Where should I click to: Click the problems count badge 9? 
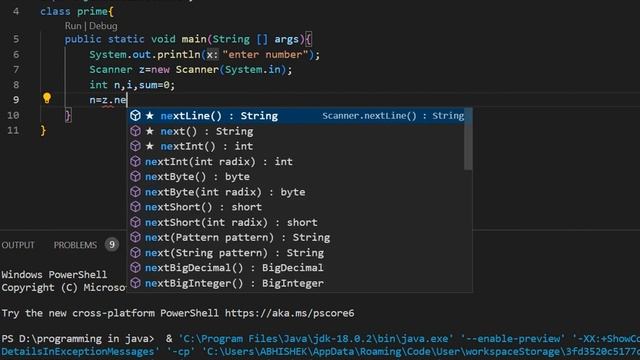pos(111,245)
